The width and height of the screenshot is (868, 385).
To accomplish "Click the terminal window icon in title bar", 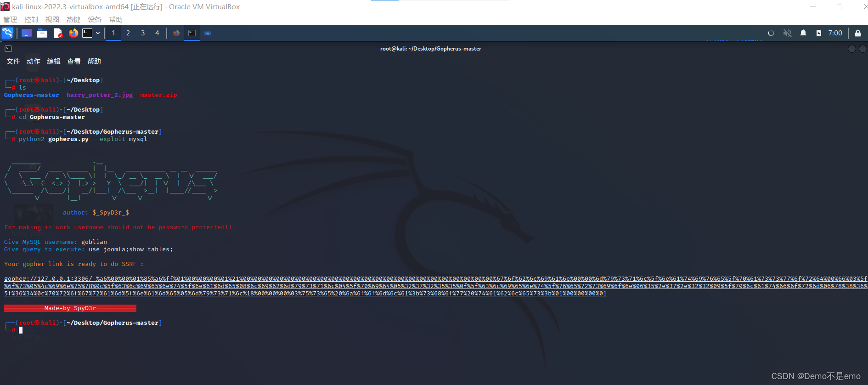I will coord(8,49).
